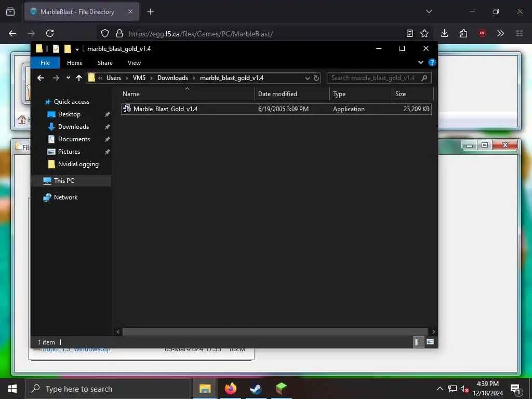The width and height of the screenshot is (532, 399).
Task: Expand hidden breadcrumb path chevrons
Action: [x=100, y=78]
